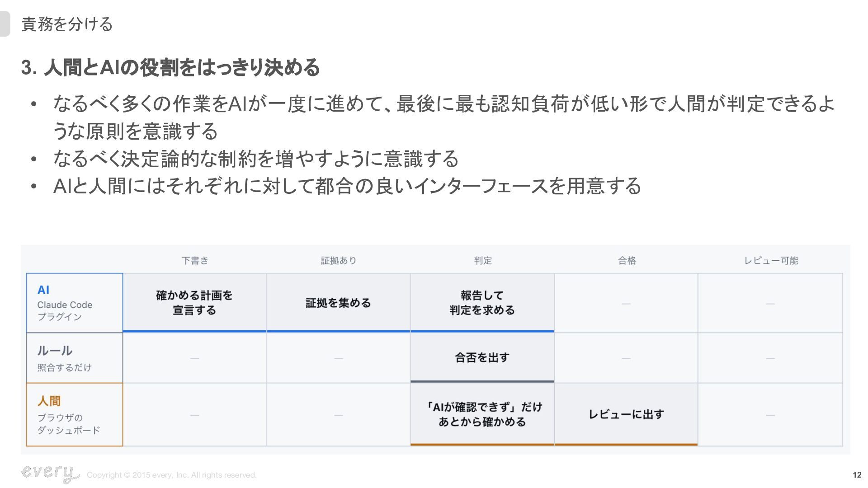Click the 合否を出す cell
868x488 pixels.
click(482, 358)
